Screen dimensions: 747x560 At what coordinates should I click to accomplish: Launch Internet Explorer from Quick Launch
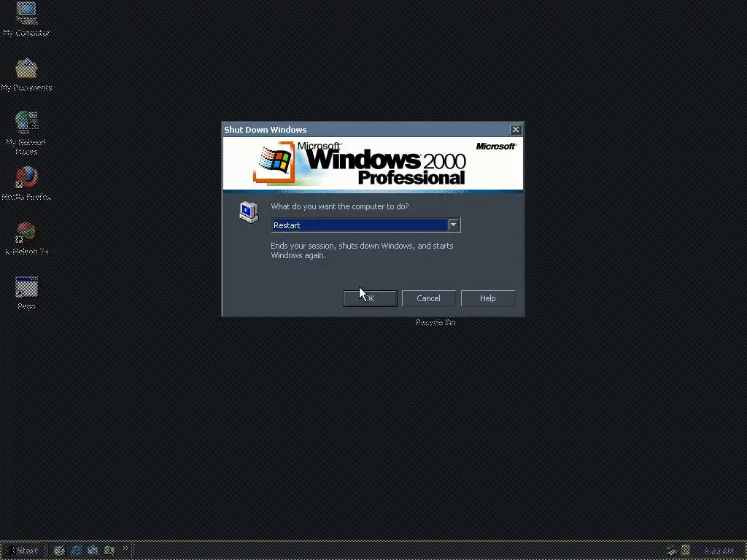76,551
